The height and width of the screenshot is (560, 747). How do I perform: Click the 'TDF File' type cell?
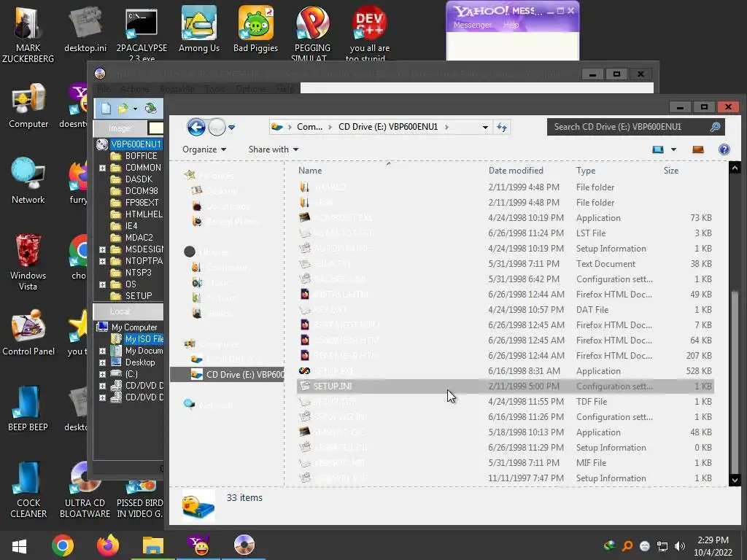(591, 402)
